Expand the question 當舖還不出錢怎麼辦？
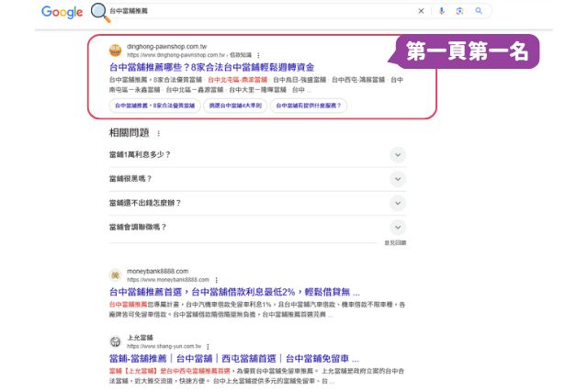Image resolution: width=588 pixels, height=392 pixels. point(257,203)
